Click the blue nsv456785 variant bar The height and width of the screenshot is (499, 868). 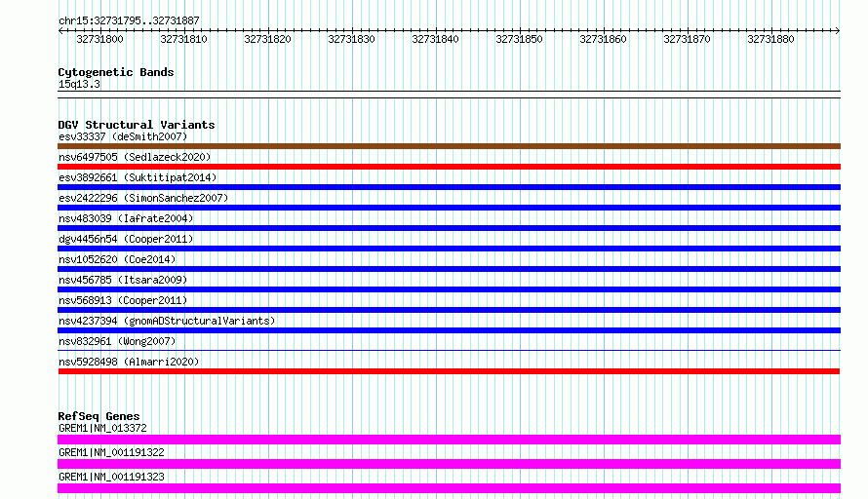point(449,289)
